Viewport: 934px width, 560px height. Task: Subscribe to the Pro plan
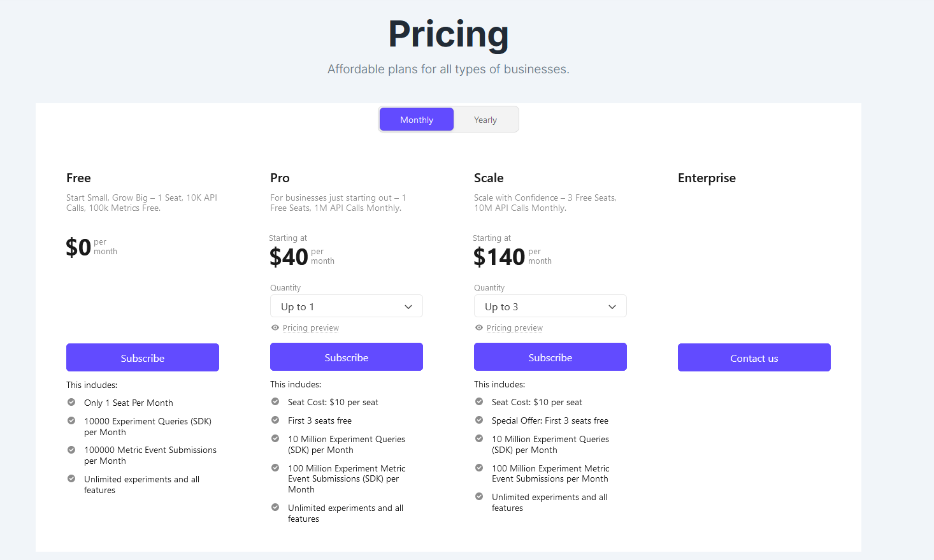[347, 357]
